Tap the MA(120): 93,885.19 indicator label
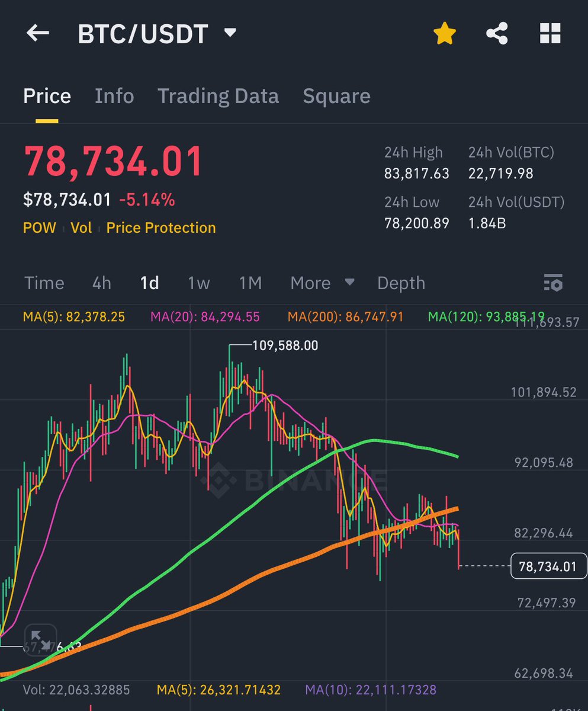Viewport: 588px width, 711px height. 486,317
